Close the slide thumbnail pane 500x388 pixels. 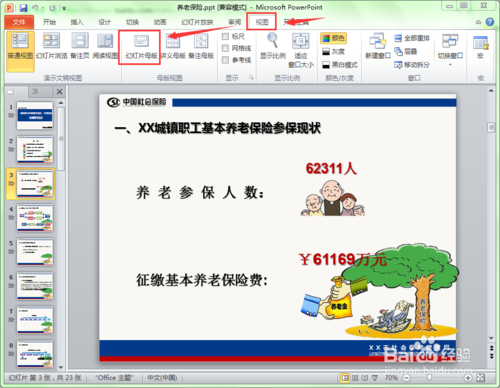(x=60, y=91)
